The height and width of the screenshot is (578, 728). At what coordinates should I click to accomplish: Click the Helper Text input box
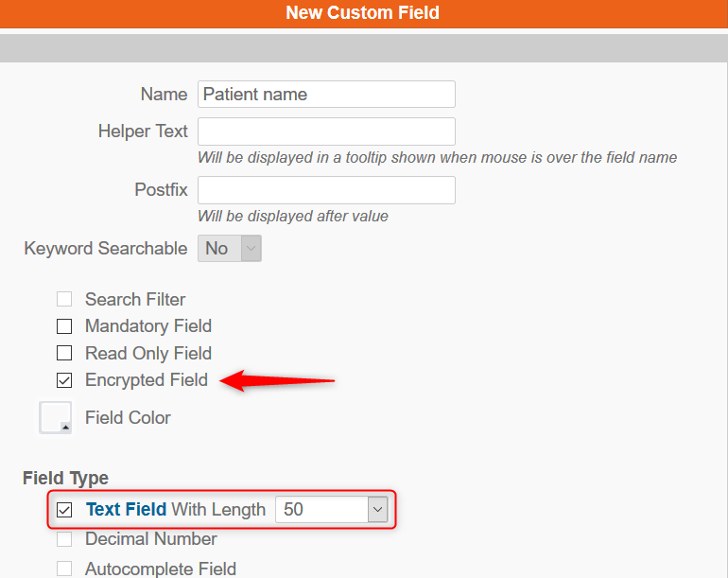[326, 131]
